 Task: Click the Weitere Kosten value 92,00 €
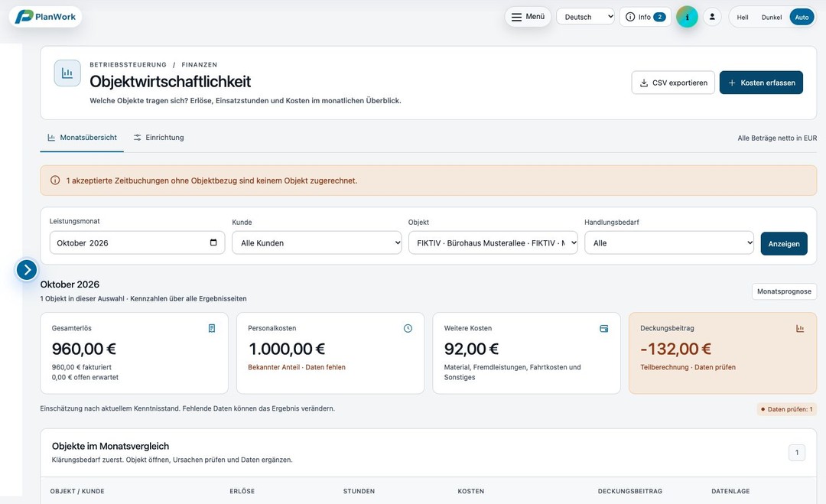[x=471, y=349]
